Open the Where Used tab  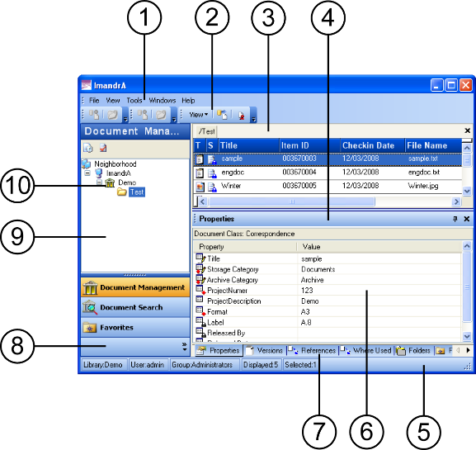[366, 351]
